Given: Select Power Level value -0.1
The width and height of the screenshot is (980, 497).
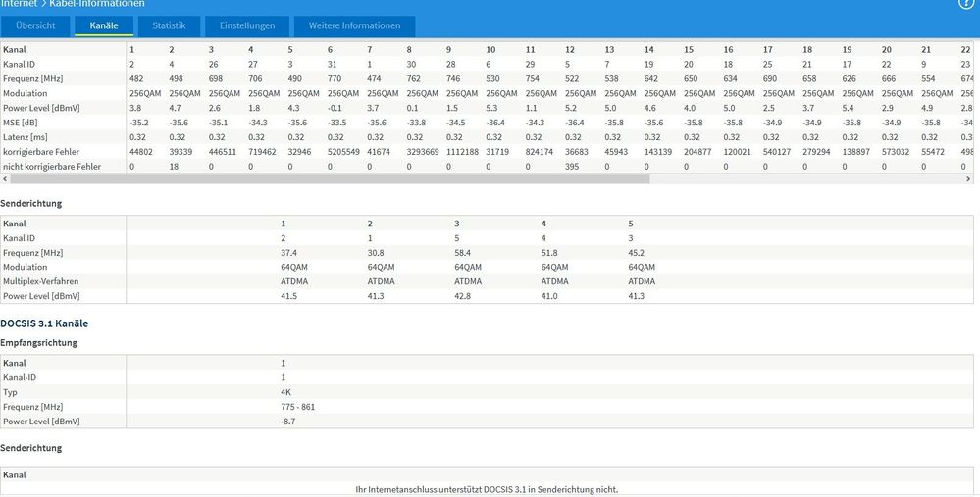Looking at the screenshot, I should pyautogui.click(x=335, y=108).
